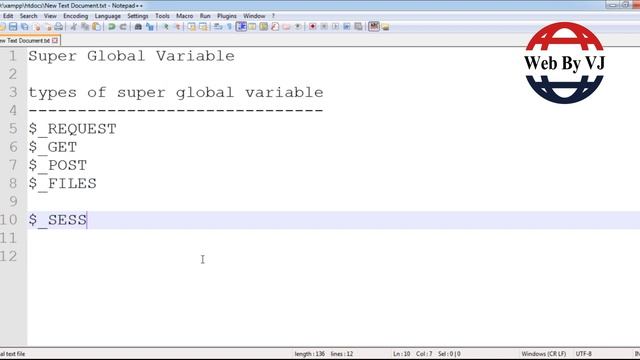Toggle Synchronize Vertical Scrolling icon
The image size is (640, 360).
(x=191, y=27)
